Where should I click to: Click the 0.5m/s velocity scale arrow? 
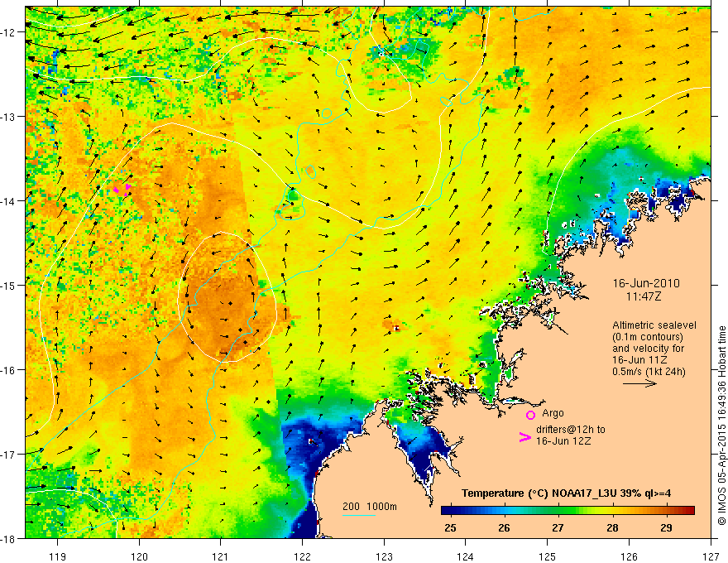click(639, 383)
